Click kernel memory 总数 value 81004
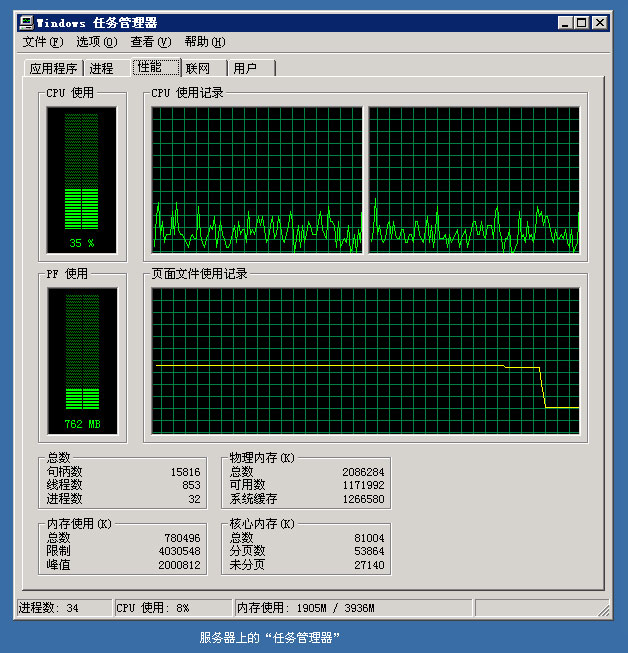Screen dimensions: 628x653 (x=369, y=538)
